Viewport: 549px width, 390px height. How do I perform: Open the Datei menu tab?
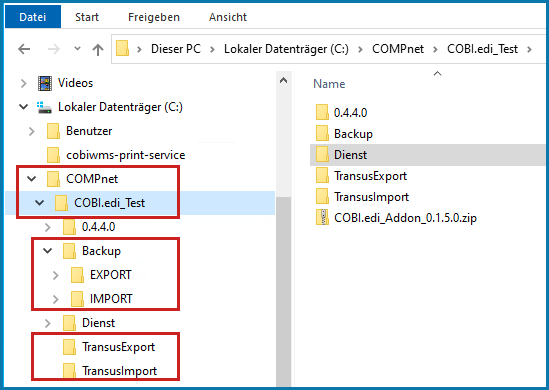(x=33, y=17)
